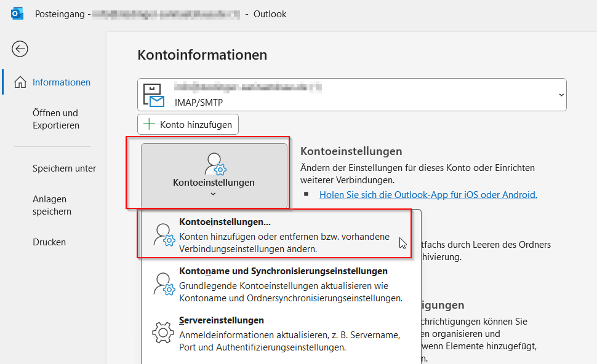Click the gear icon next to Servereinstellungen
This screenshot has width=597, height=364.
click(x=162, y=333)
